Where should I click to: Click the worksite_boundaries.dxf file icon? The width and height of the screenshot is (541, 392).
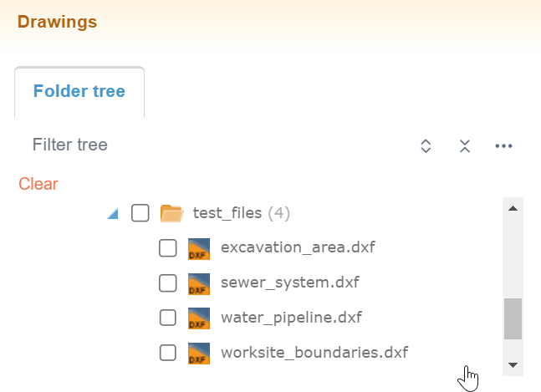198,354
